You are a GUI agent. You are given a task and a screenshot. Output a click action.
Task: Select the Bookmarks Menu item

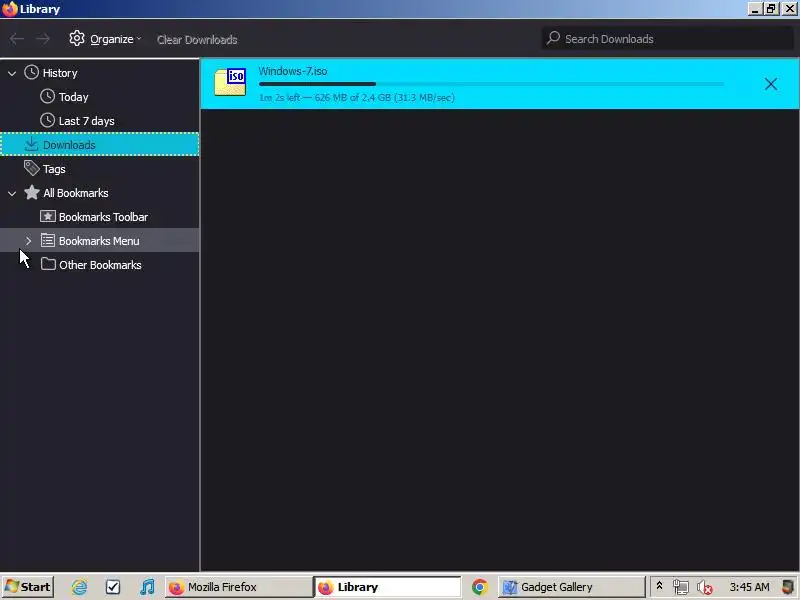(99, 241)
